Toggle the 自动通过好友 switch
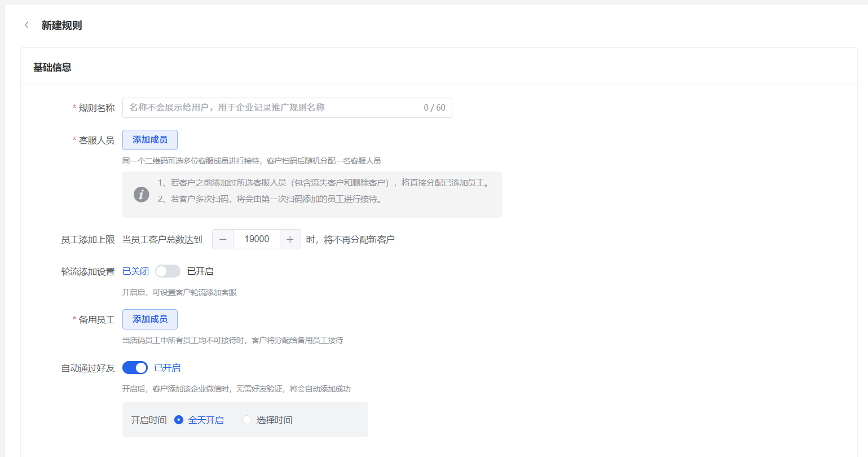Viewport: 868px width, 457px height. 135,368
